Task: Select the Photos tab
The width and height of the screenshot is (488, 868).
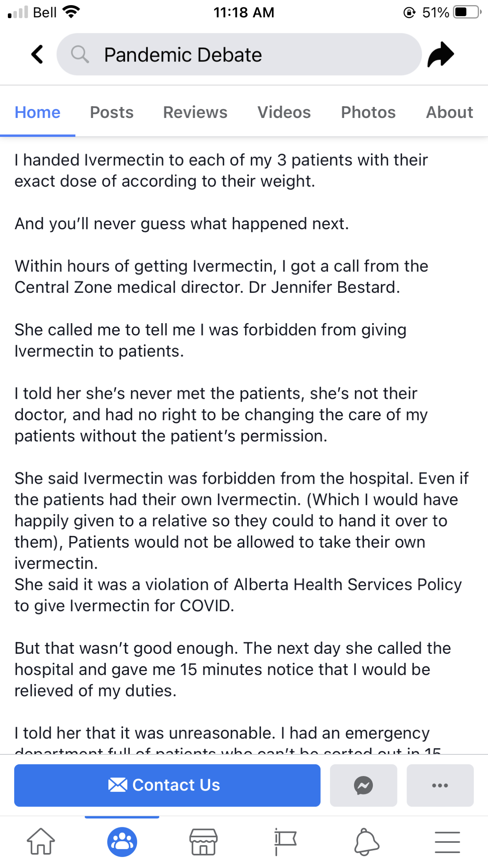Action: 368,112
